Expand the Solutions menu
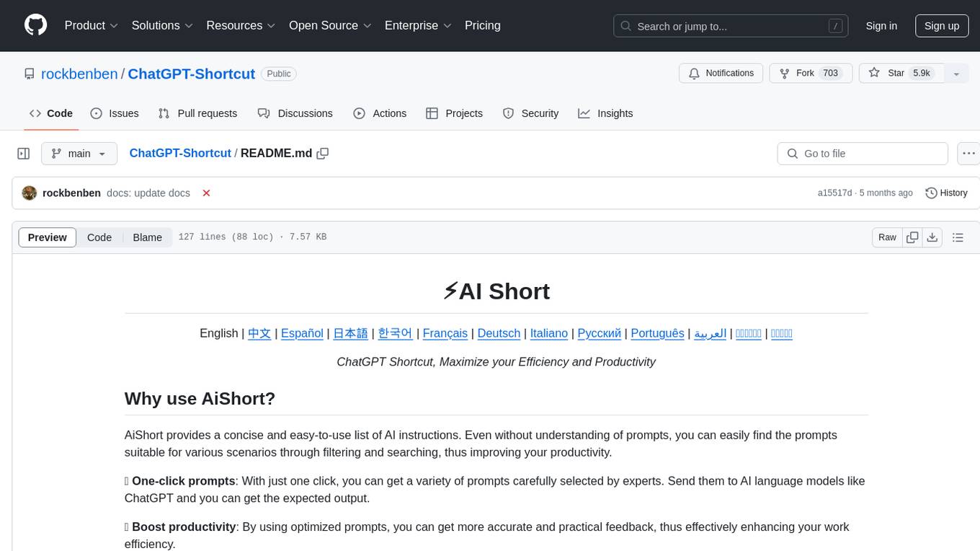The height and width of the screenshot is (551, 980). pos(162,25)
